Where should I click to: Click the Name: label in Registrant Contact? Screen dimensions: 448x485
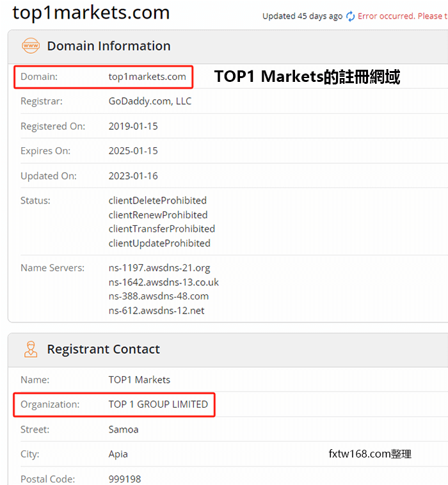(x=35, y=379)
